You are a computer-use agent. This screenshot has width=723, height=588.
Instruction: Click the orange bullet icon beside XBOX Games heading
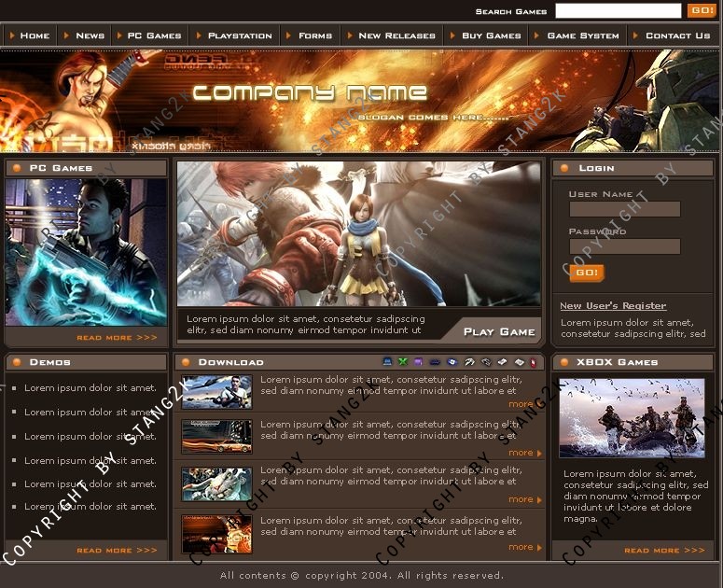click(564, 362)
